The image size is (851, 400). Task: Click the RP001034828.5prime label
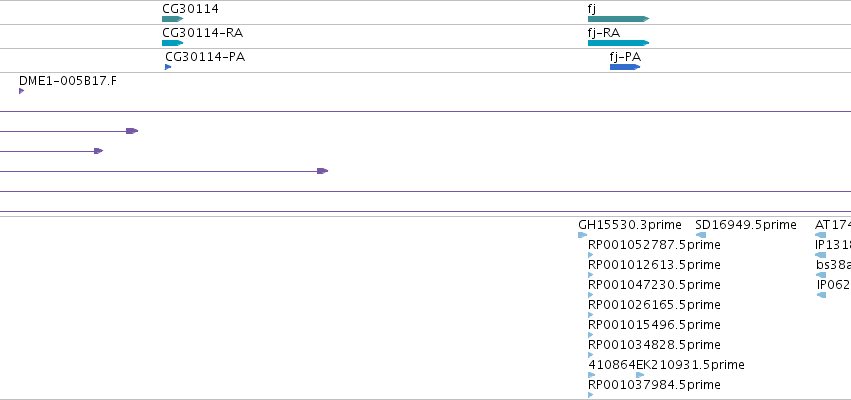point(655,345)
